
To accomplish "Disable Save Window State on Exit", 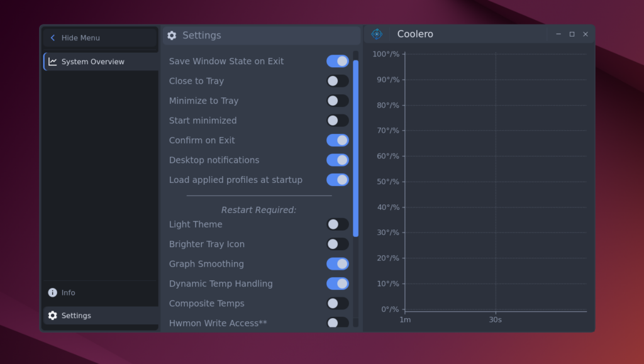I will (337, 61).
